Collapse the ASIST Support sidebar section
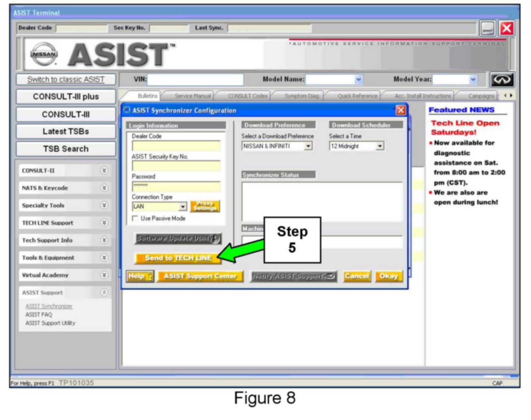 pos(104,292)
